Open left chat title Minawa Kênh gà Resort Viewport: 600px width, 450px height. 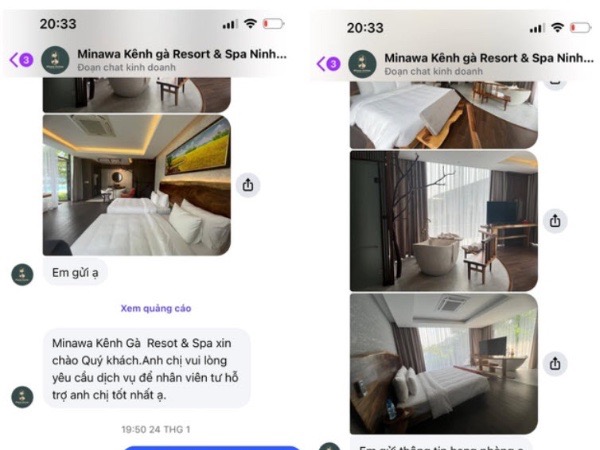pyautogui.click(x=182, y=54)
